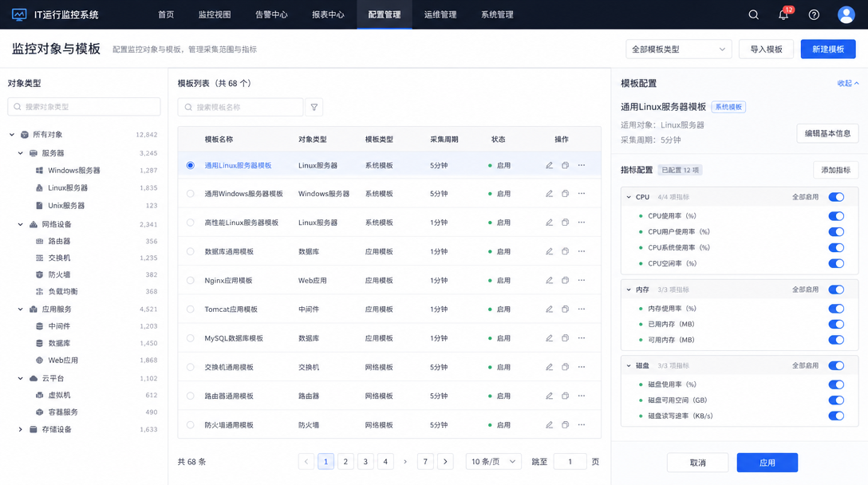The height and width of the screenshot is (485, 868).
Task: Open more actions for 数据库通用模板 row
Action: pyautogui.click(x=582, y=251)
